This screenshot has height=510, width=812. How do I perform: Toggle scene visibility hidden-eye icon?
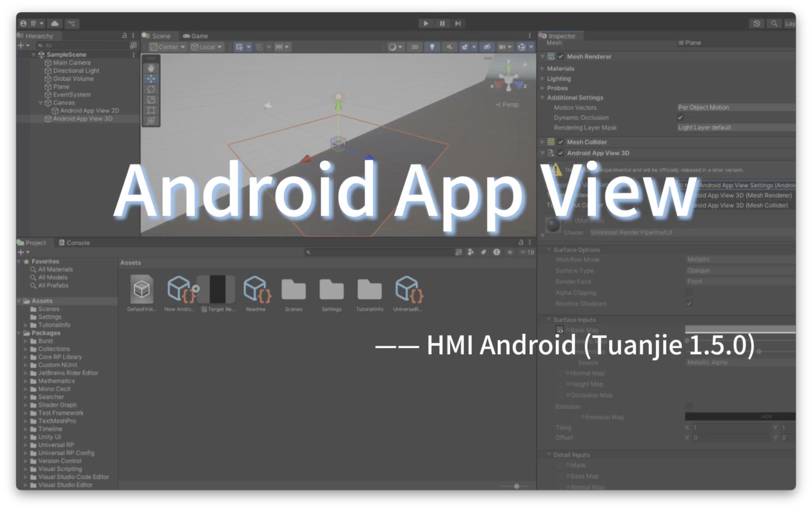[487, 47]
